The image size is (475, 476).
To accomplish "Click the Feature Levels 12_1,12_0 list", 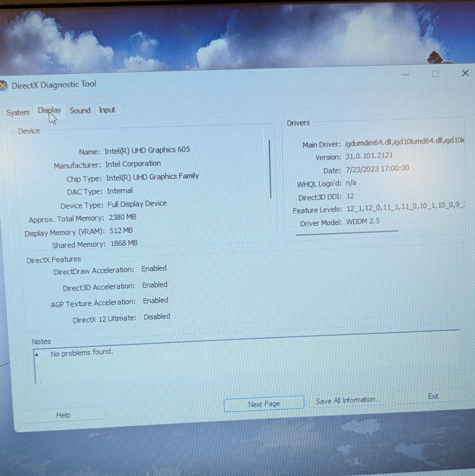I will (x=405, y=207).
